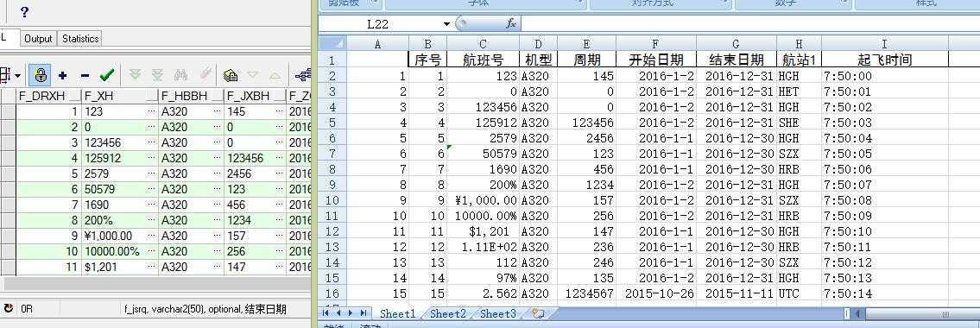Sort by the F_XH column header
Image resolution: width=980 pixels, height=328 pixels.
click(120, 96)
